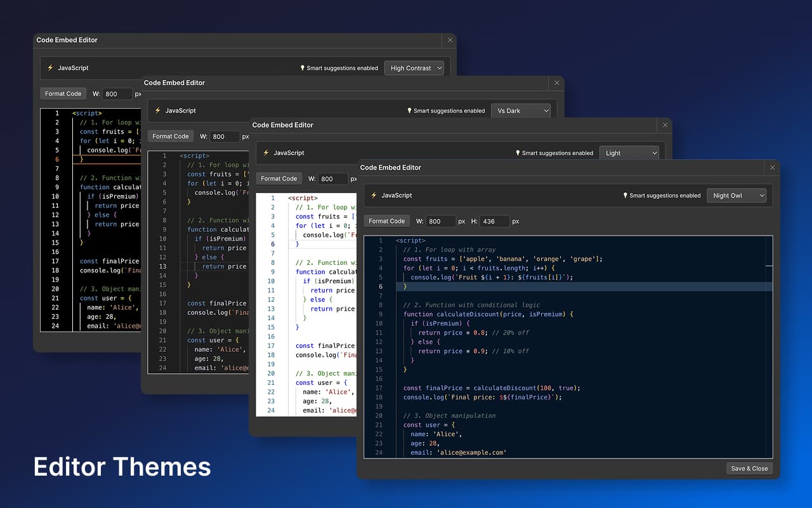Image resolution: width=812 pixels, height=508 pixels.
Task: Expand the Light theme dropdown
Action: click(629, 153)
